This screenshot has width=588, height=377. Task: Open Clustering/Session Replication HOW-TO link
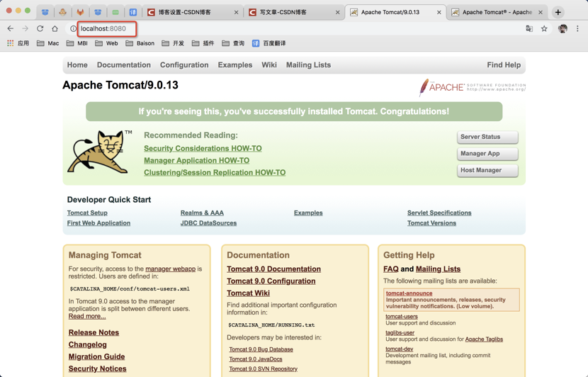215,173
